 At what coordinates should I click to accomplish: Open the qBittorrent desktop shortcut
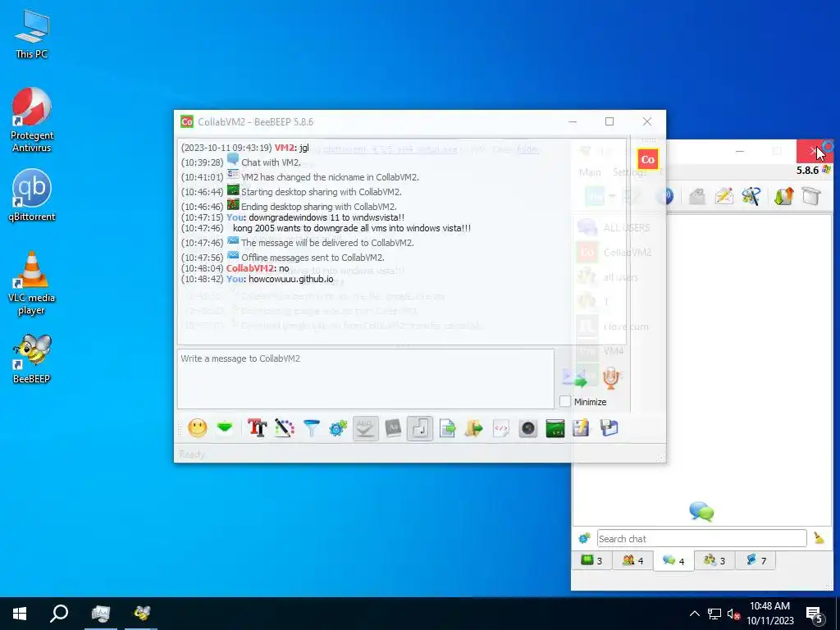pos(32,195)
